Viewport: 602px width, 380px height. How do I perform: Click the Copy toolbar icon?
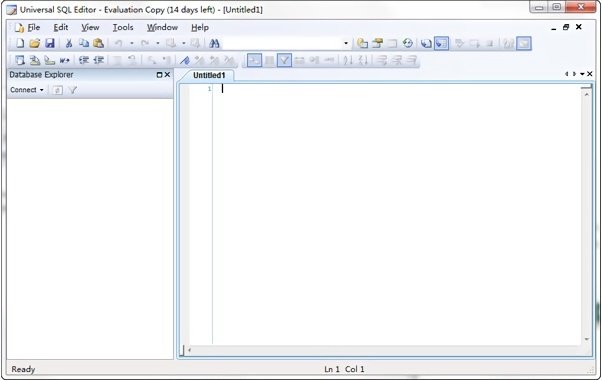tap(84, 43)
